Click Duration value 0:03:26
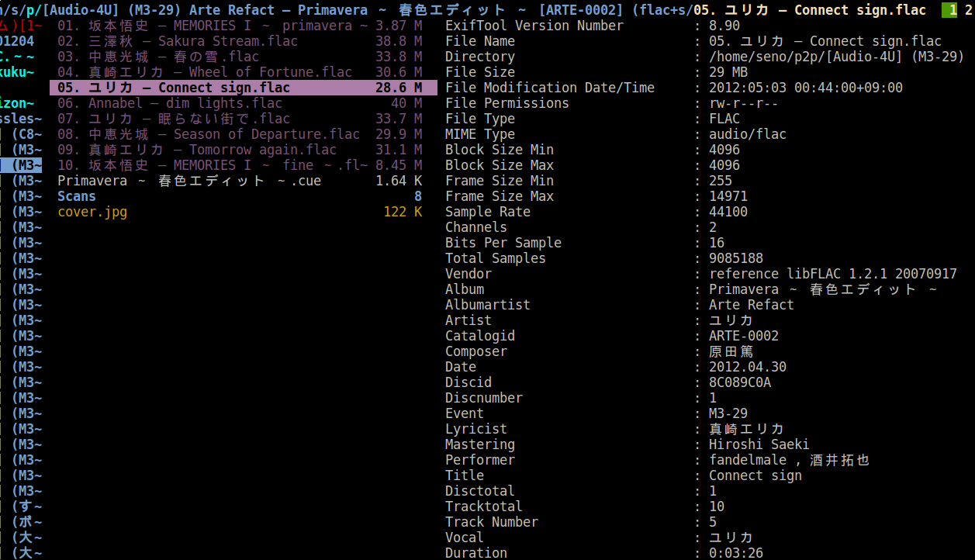 (x=736, y=553)
